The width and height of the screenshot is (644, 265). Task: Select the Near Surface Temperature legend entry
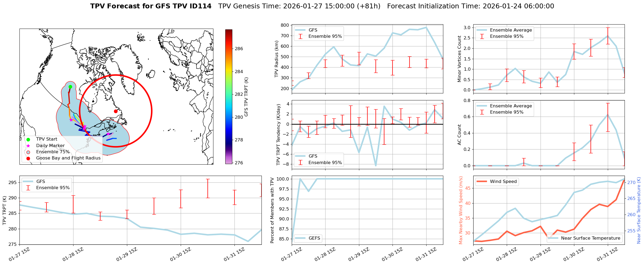click(x=590, y=238)
